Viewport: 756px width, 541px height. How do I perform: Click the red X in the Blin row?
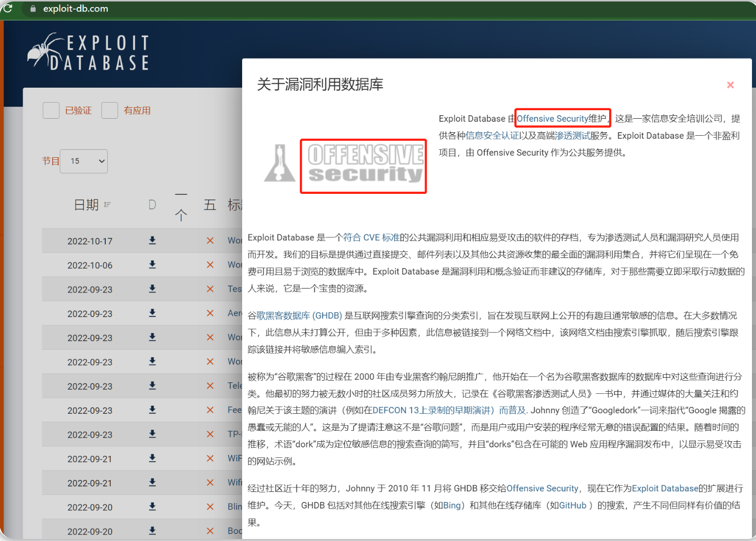pyautogui.click(x=210, y=506)
